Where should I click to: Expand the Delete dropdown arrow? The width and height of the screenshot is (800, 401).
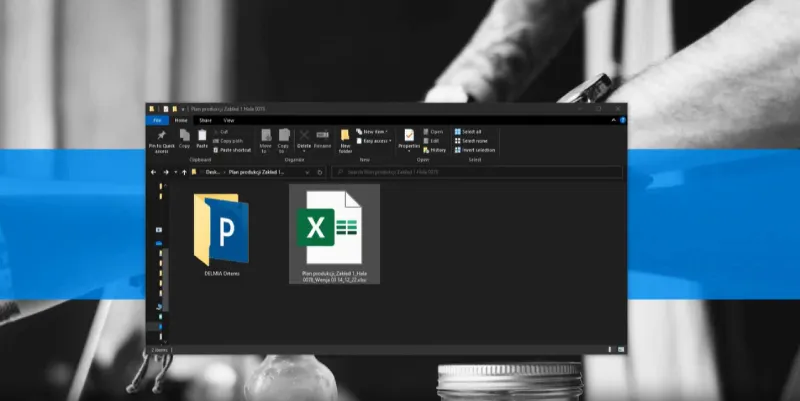[x=304, y=151]
